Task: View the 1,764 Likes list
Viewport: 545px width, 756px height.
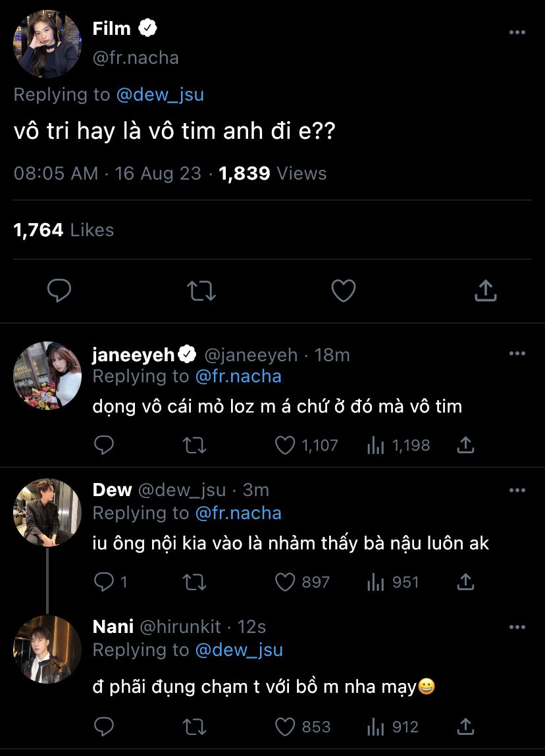Action: 64,230
